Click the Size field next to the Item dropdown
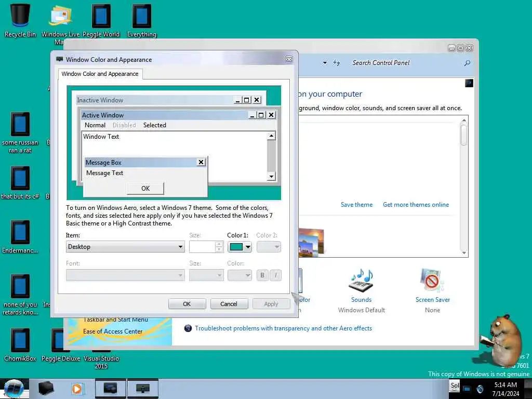Image resolution: width=532 pixels, height=399 pixels. point(203,247)
